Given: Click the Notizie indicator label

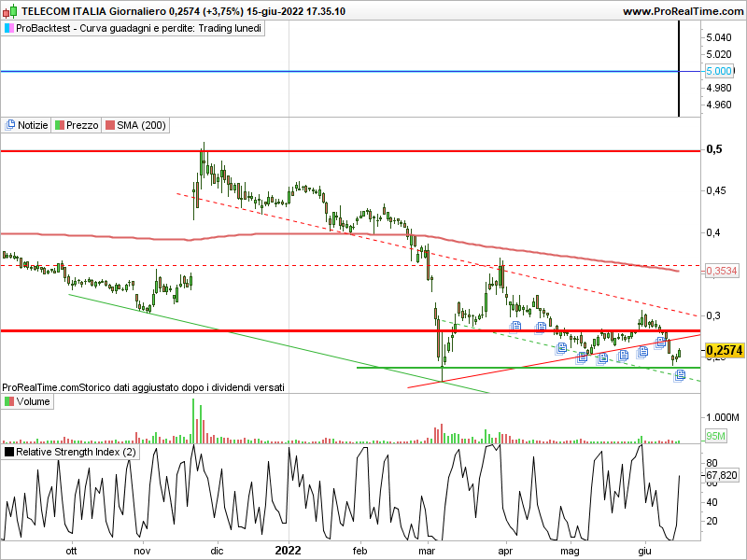Looking at the screenshot, I should pyautogui.click(x=33, y=125).
